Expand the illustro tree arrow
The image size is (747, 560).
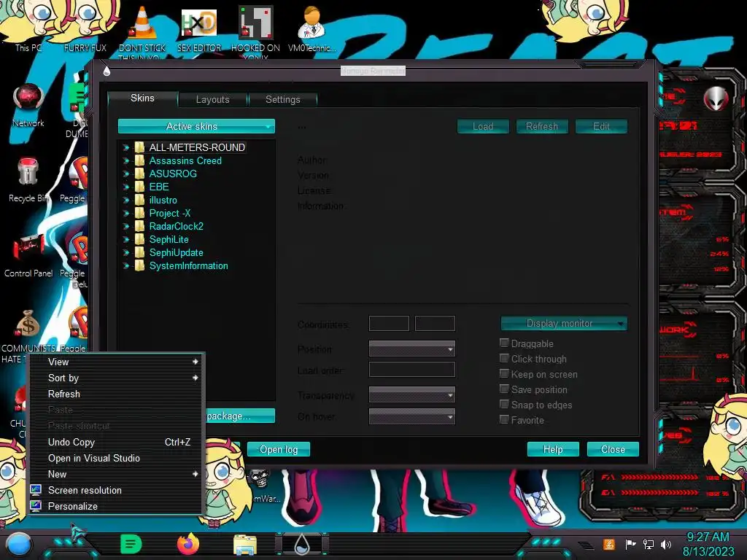click(126, 200)
